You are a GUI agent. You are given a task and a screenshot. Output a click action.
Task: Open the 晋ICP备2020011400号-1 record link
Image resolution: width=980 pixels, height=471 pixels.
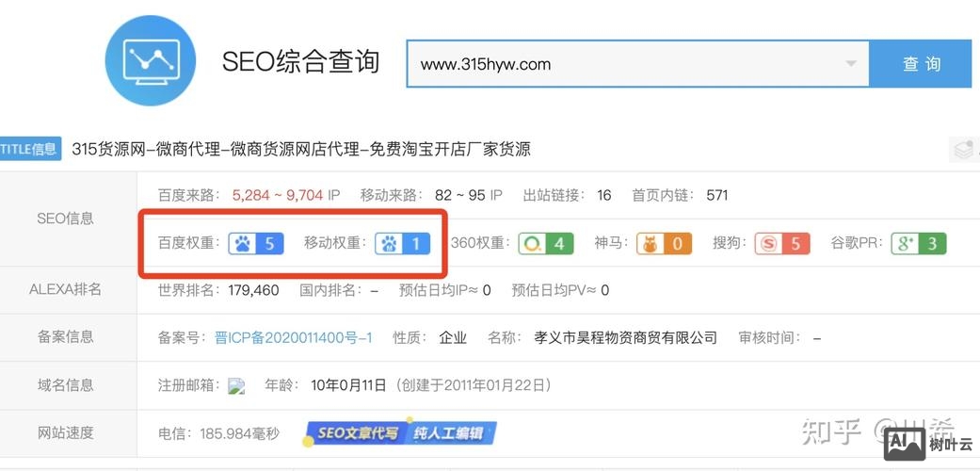(293, 338)
